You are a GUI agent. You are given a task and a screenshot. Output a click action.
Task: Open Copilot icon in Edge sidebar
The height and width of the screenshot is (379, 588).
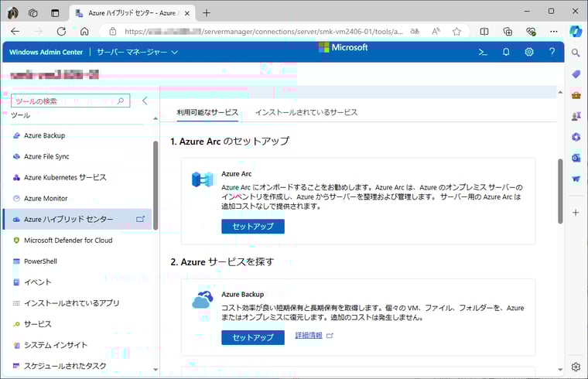(576, 32)
